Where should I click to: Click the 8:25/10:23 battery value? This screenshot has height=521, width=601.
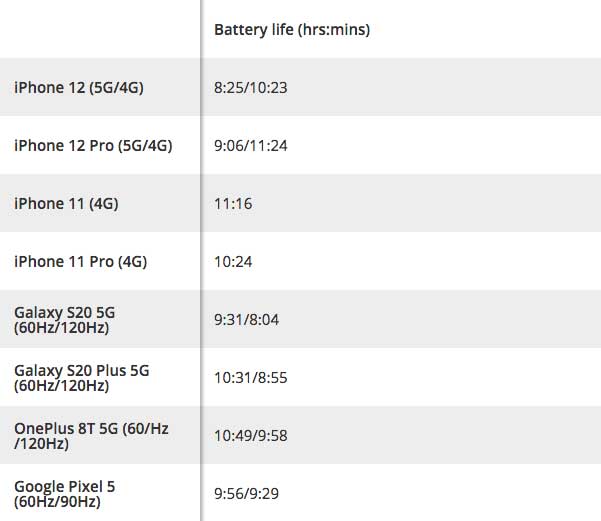(x=251, y=88)
